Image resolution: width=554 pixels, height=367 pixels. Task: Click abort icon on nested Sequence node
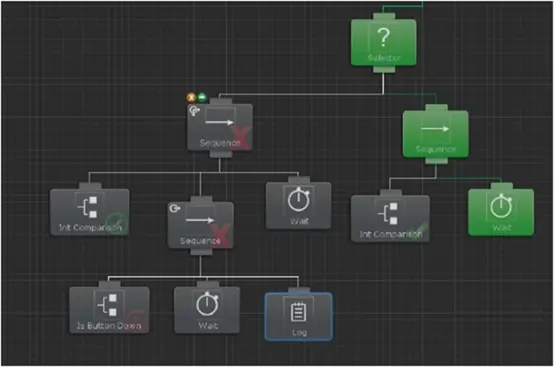pyautogui.click(x=175, y=208)
